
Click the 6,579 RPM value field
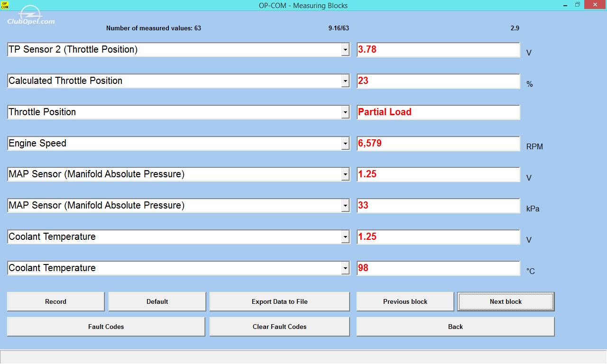[438, 144]
